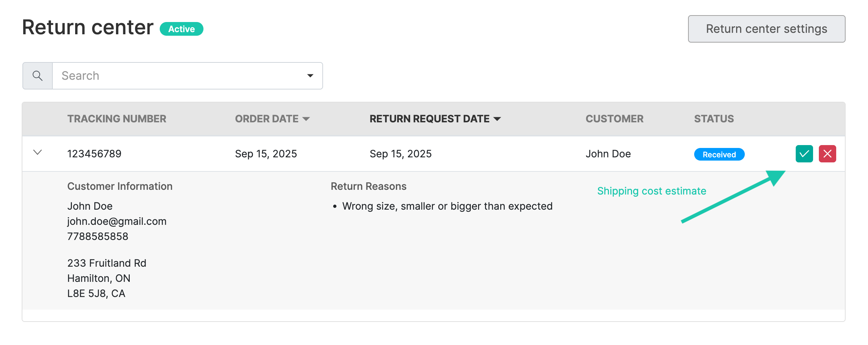Click the phone number 7788585858
The image size is (868, 345).
[98, 236]
